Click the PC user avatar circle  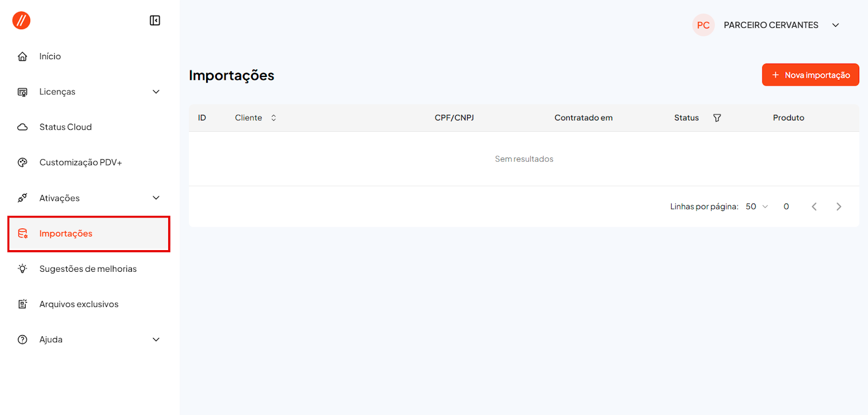[703, 25]
